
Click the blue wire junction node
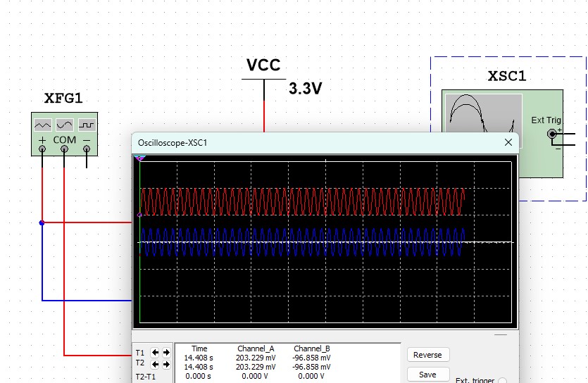[42, 223]
